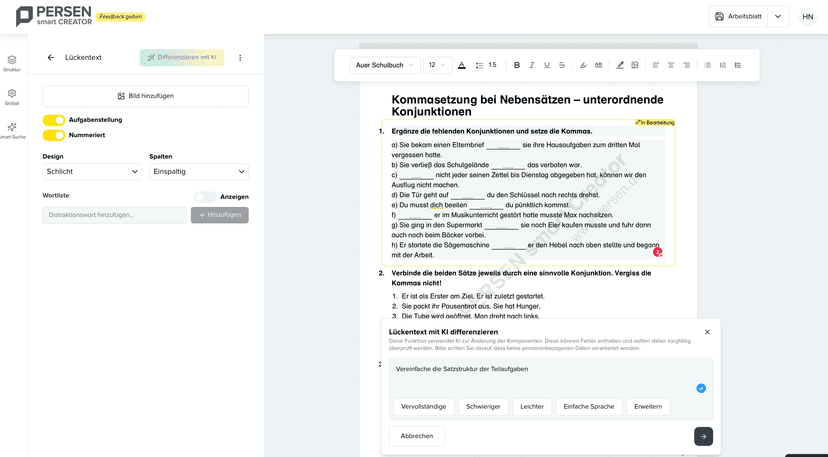Screen dimensions: 828x457
Task: Align text right
Action: pos(686,65)
